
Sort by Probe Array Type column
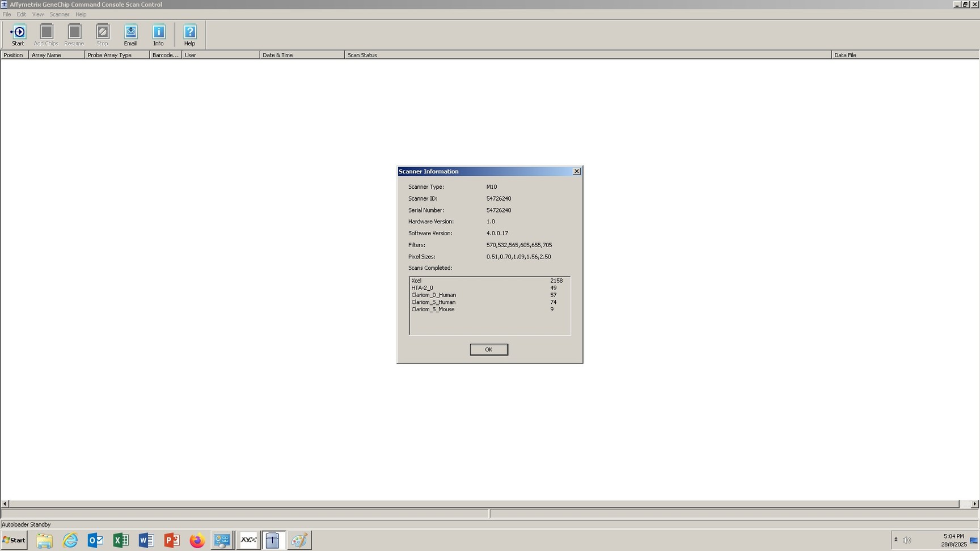coord(117,55)
